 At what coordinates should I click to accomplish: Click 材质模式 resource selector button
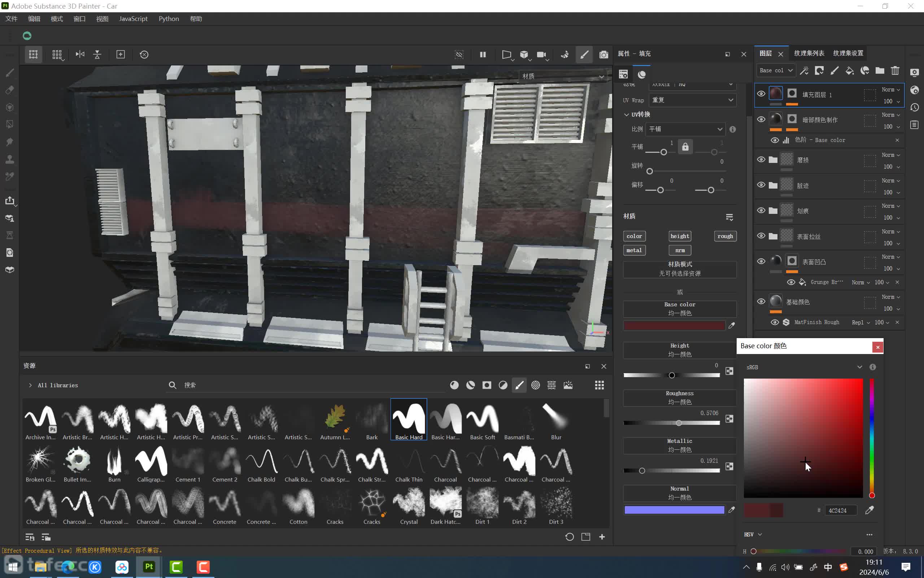(680, 269)
